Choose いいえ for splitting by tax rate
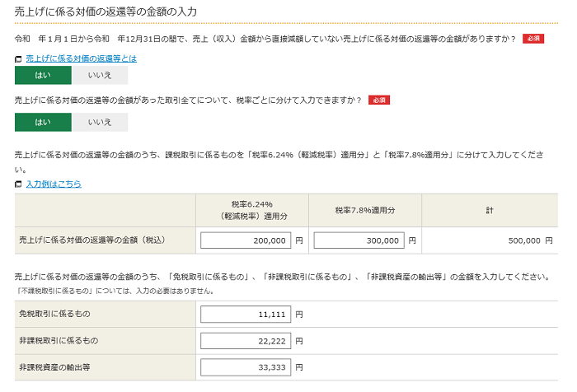Screen dimensions: 577x392 point(100,122)
